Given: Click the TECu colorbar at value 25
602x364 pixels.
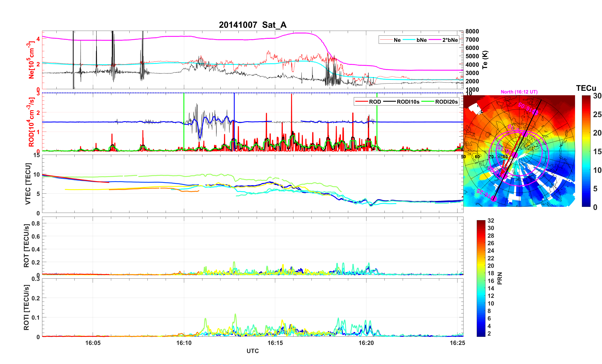Looking at the screenshot, I should tap(586, 114).
